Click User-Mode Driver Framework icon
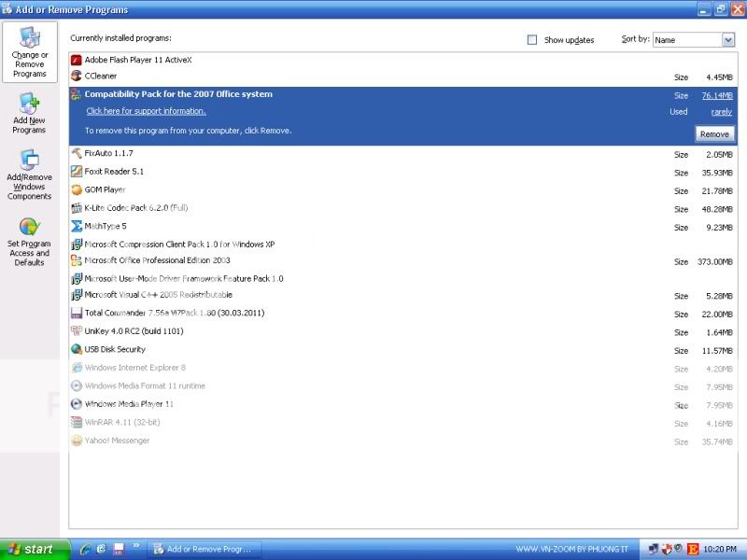 coord(77,278)
